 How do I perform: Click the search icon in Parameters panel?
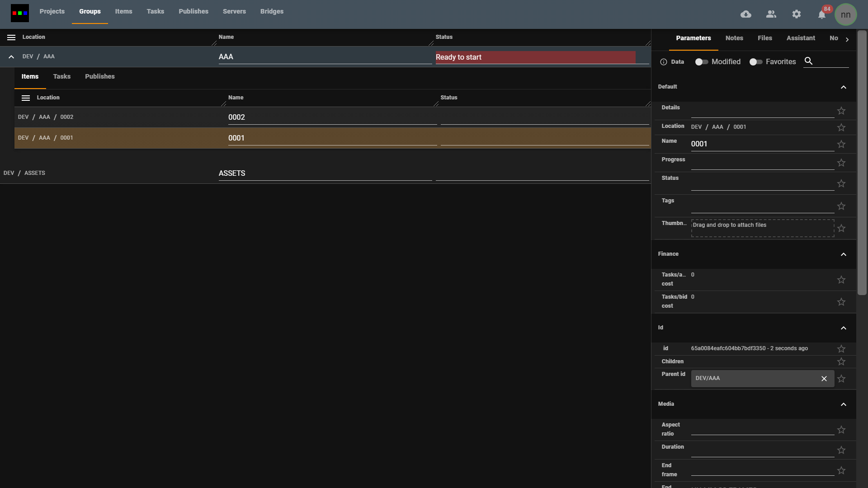coord(809,61)
